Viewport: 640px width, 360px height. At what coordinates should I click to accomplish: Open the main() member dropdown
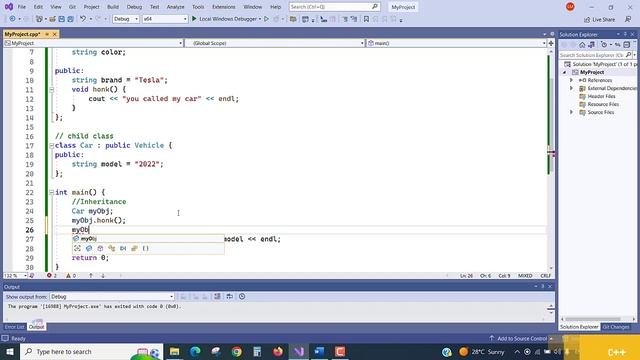click(x=456, y=43)
